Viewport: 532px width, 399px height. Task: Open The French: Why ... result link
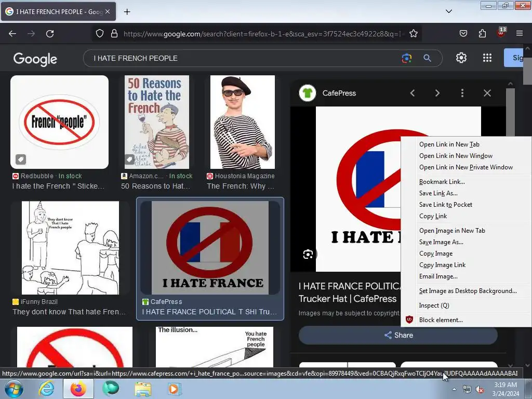(241, 186)
